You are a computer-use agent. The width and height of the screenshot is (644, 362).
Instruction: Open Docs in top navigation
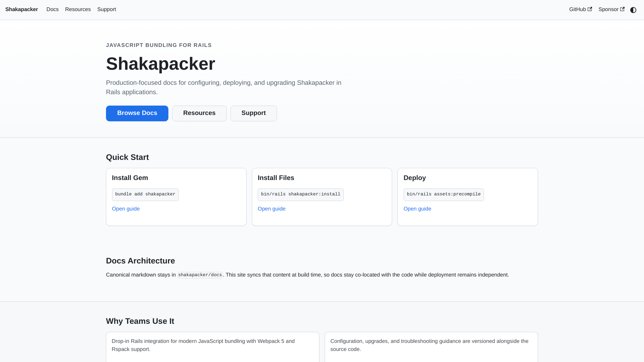(x=52, y=9)
